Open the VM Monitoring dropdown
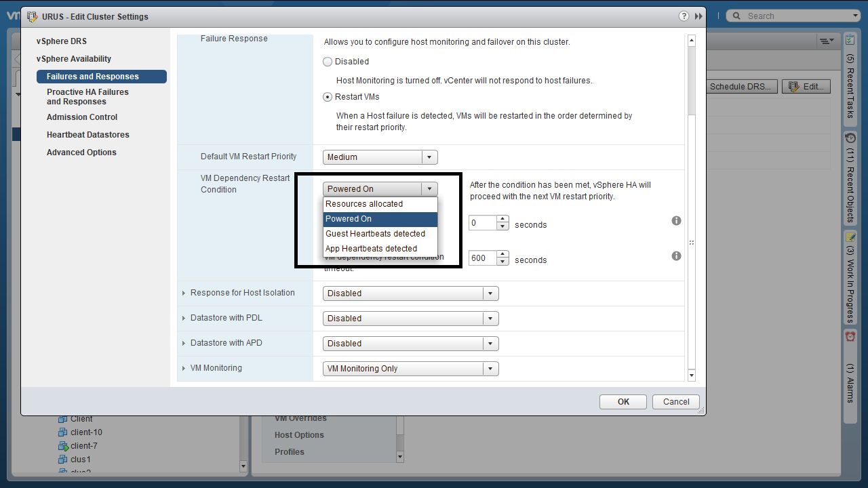 [410, 369]
